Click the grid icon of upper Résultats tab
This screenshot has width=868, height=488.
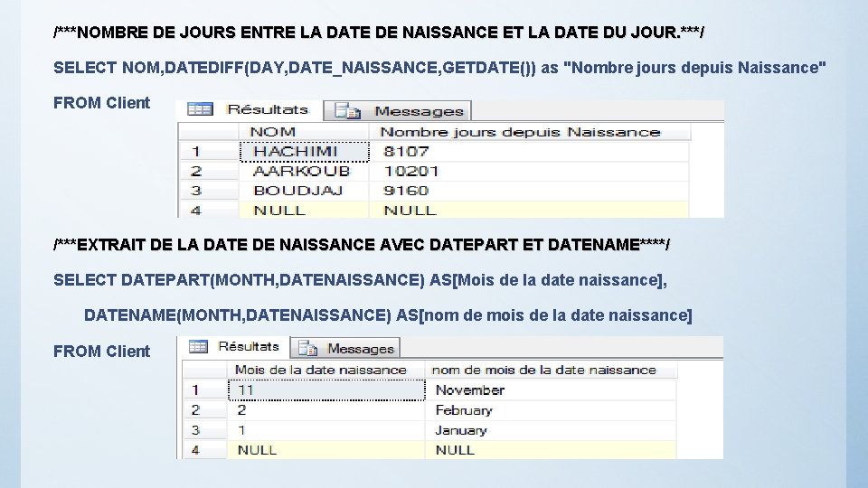pyautogui.click(x=200, y=109)
